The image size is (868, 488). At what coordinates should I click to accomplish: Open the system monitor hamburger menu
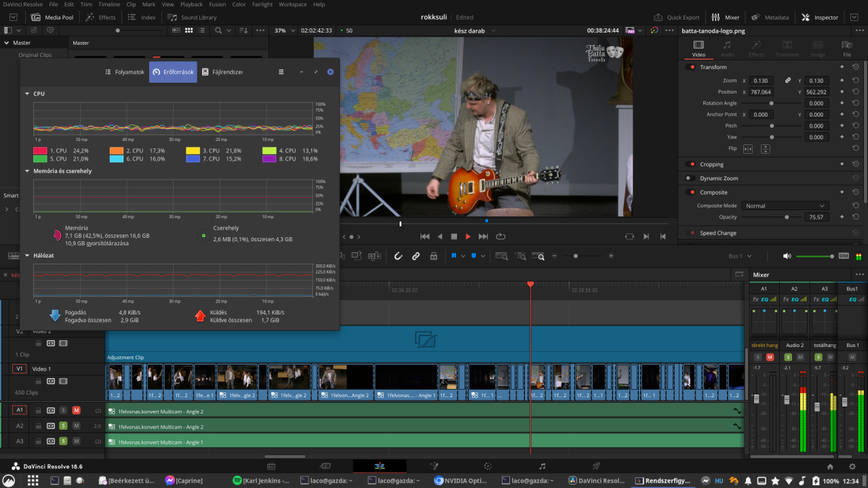tap(281, 72)
